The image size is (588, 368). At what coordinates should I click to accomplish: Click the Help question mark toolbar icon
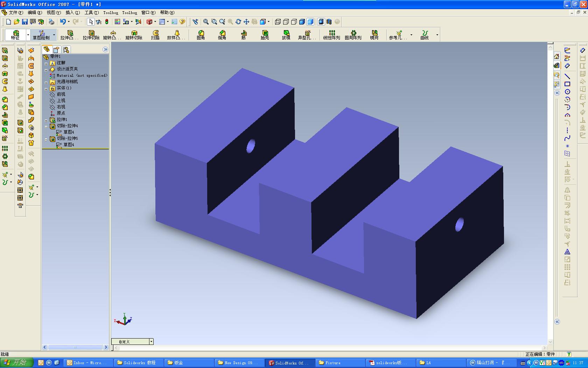click(x=182, y=22)
